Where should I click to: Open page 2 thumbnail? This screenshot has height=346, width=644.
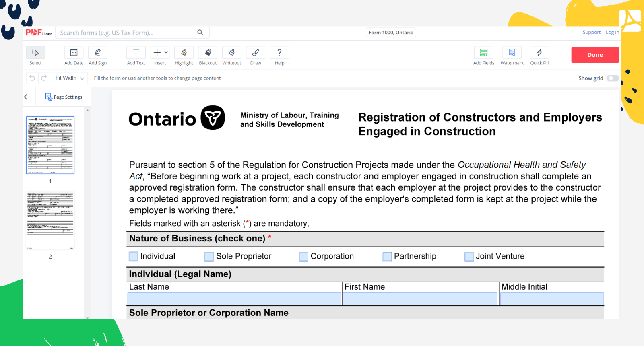click(x=50, y=220)
